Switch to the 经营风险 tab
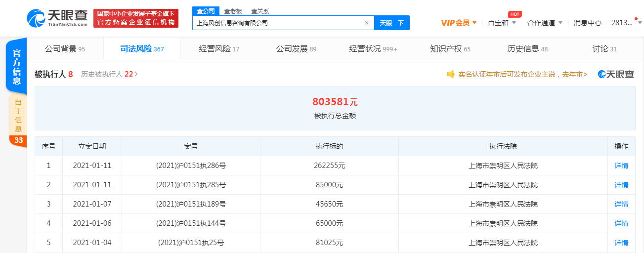The height and width of the screenshot is (253, 644). pyautogui.click(x=219, y=49)
